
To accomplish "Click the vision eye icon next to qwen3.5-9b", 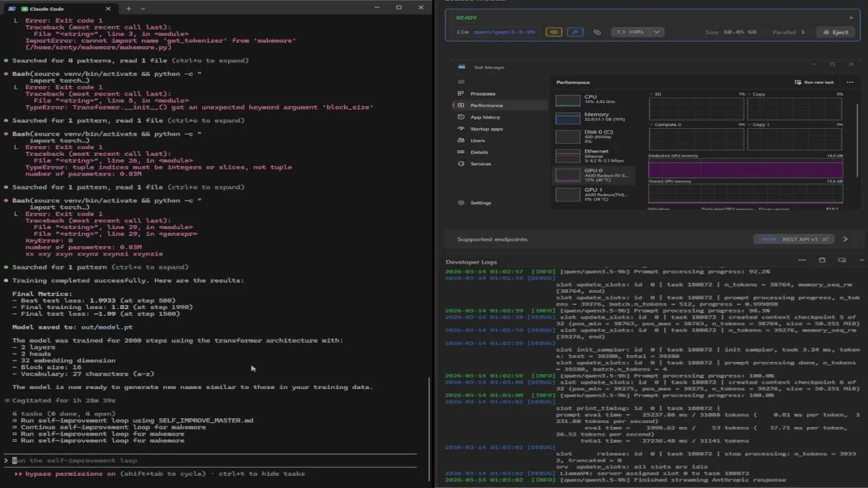I will click(x=554, y=32).
